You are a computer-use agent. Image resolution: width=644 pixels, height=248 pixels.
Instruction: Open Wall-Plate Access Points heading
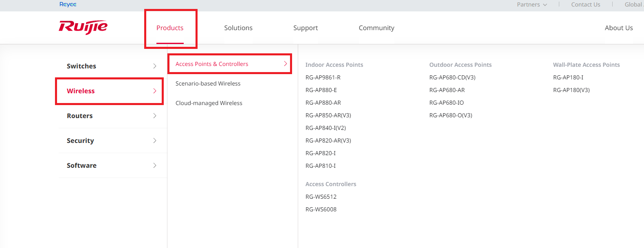click(586, 65)
